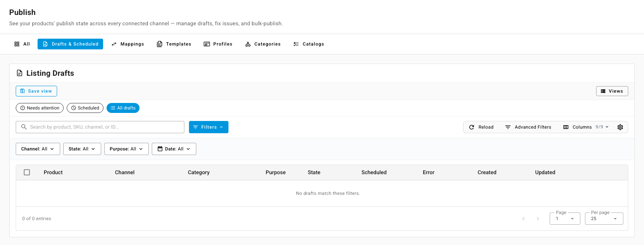
Task: Sort by Scheduled column header
Action: pyautogui.click(x=374, y=172)
